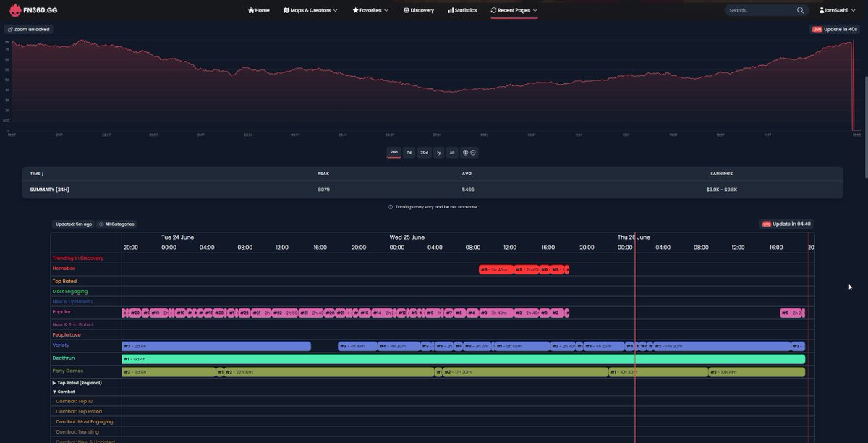Click the SUMMARY (24H) row label

pos(50,190)
